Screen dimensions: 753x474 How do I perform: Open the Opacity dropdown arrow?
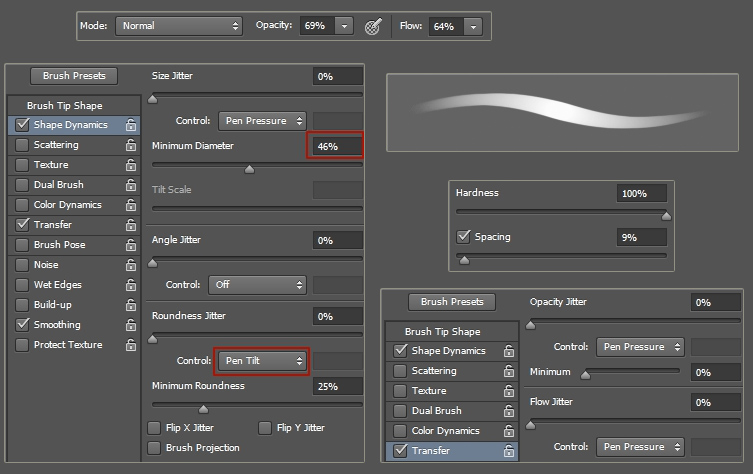pyautogui.click(x=344, y=26)
